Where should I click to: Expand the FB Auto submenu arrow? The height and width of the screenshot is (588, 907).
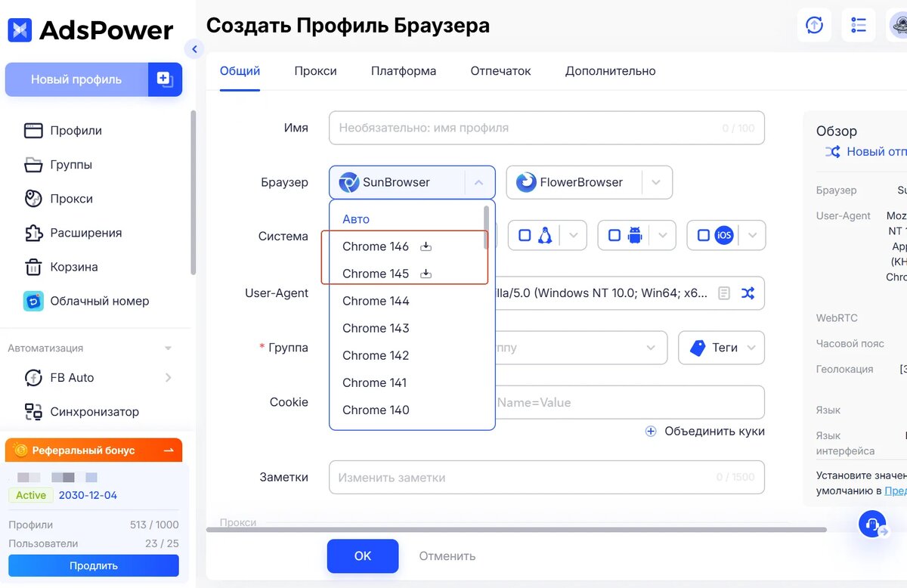168,378
